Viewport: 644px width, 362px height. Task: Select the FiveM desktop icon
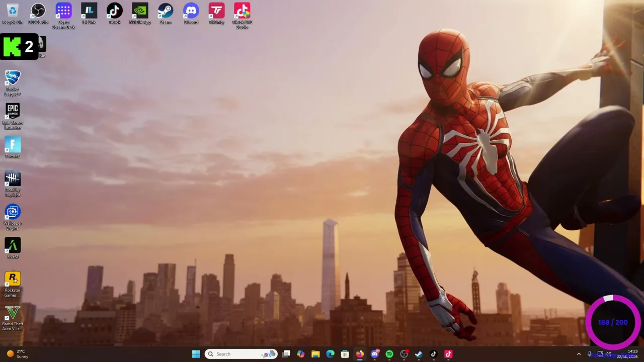tap(13, 248)
